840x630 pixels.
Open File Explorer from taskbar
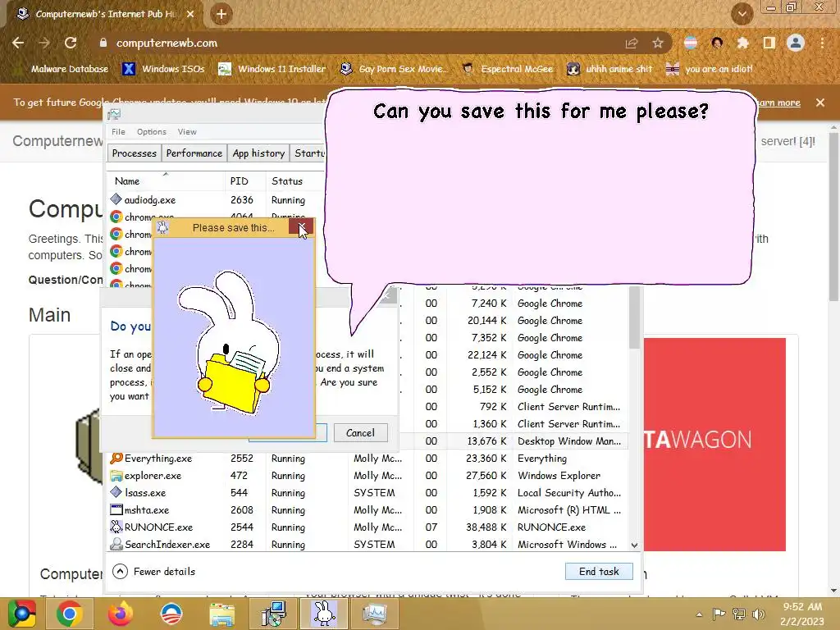point(221,614)
